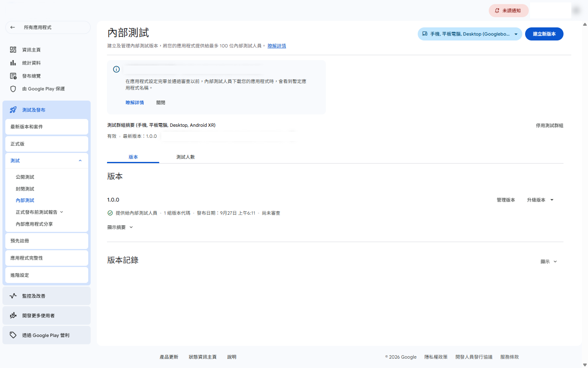
Task: Open 瞭解詳情 inside the info banner
Action: tap(135, 103)
